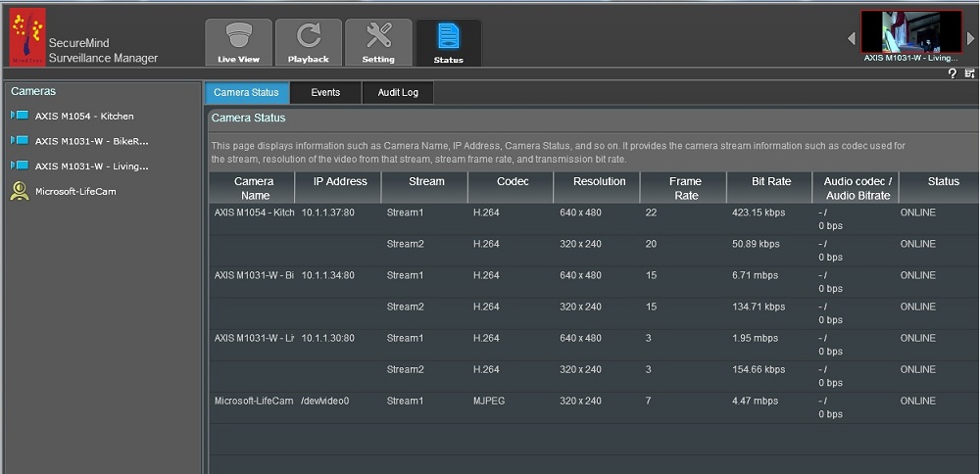Click AXIS M1054 - Kitch name in table
Screen dimensions: 980x474
255,213
